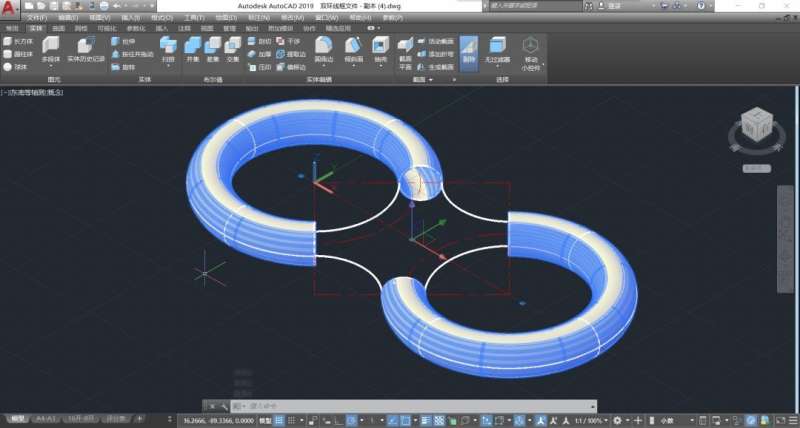The width and height of the screenshot is (800, 428).
Task: Click the Box (长方体) solid tool
Action: click(x=18, y=42)
